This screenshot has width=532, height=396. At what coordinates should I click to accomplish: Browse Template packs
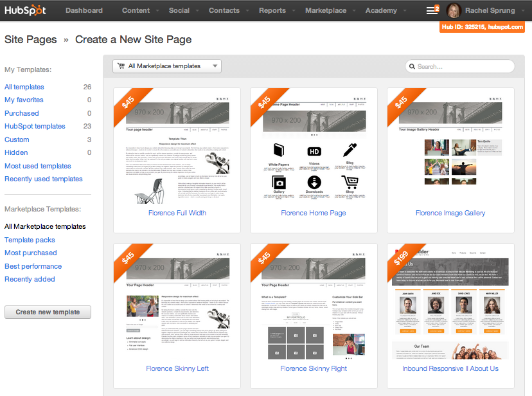click(x=30, y=240)
